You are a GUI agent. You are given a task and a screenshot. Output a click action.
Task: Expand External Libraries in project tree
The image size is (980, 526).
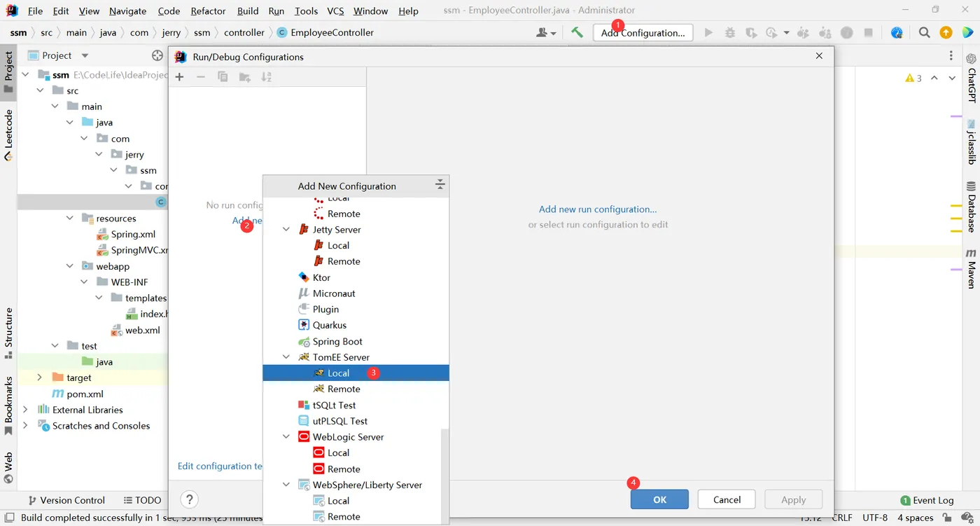coord(25,410)
